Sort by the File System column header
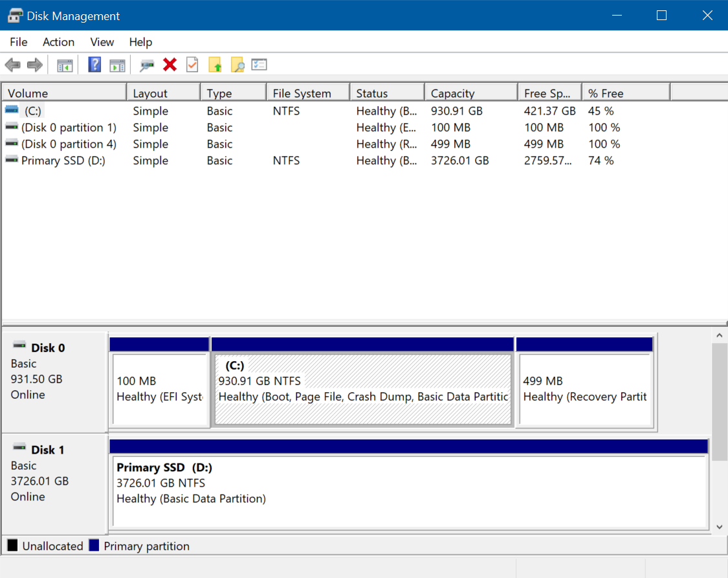The image size is (728, 578). click(x=308, y=93)
